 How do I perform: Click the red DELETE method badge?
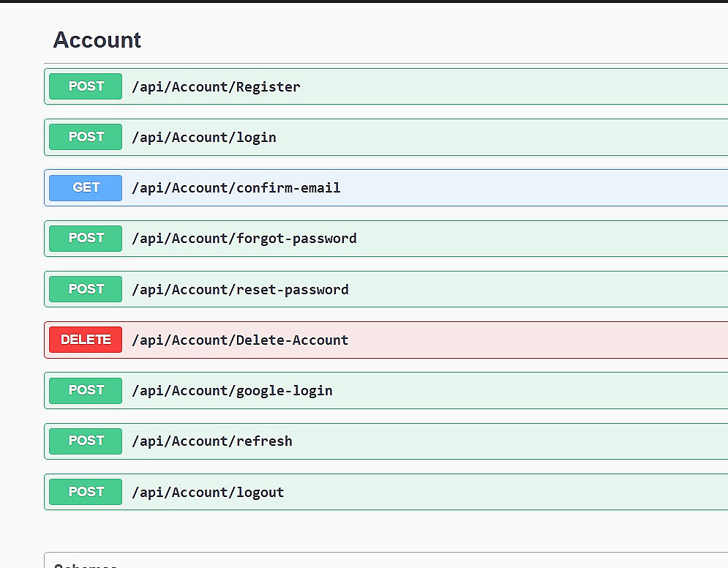pos(86,340)
